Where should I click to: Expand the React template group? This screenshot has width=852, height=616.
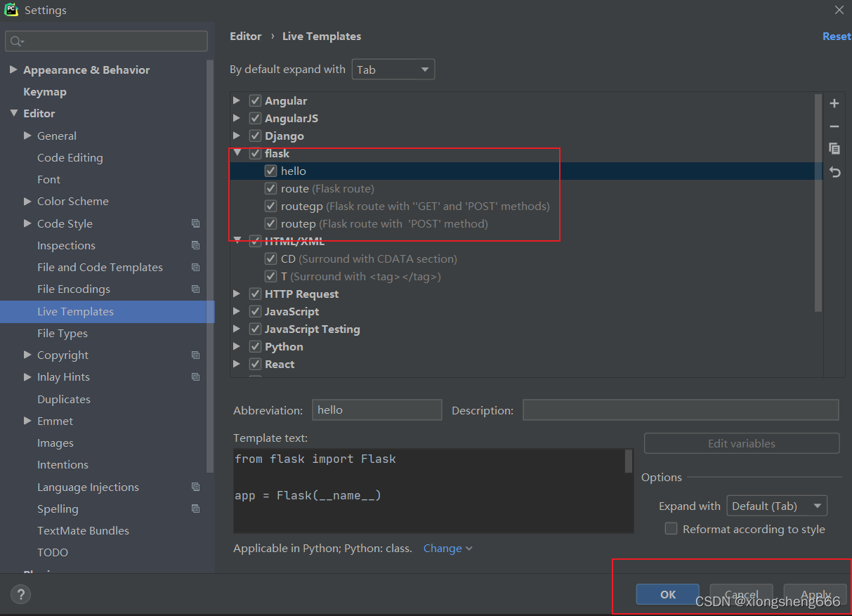coord(237,364)
